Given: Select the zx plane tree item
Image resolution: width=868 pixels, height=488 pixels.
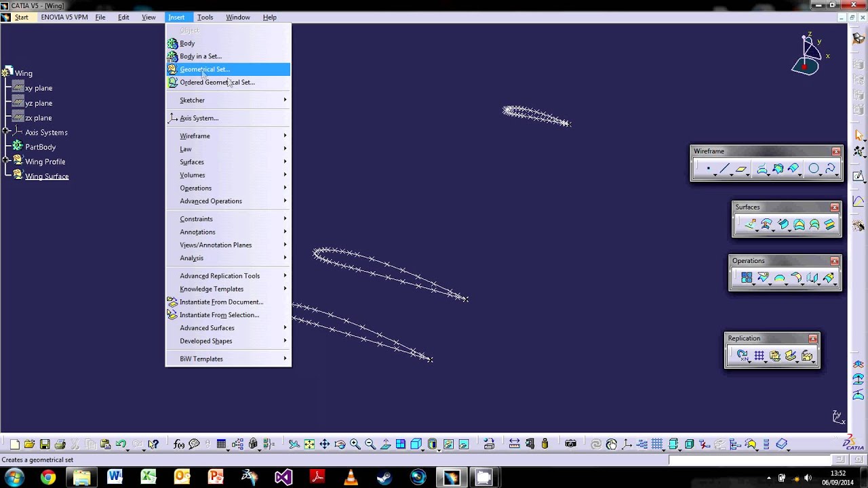Looking at the screenshot, I should point(38,118).
